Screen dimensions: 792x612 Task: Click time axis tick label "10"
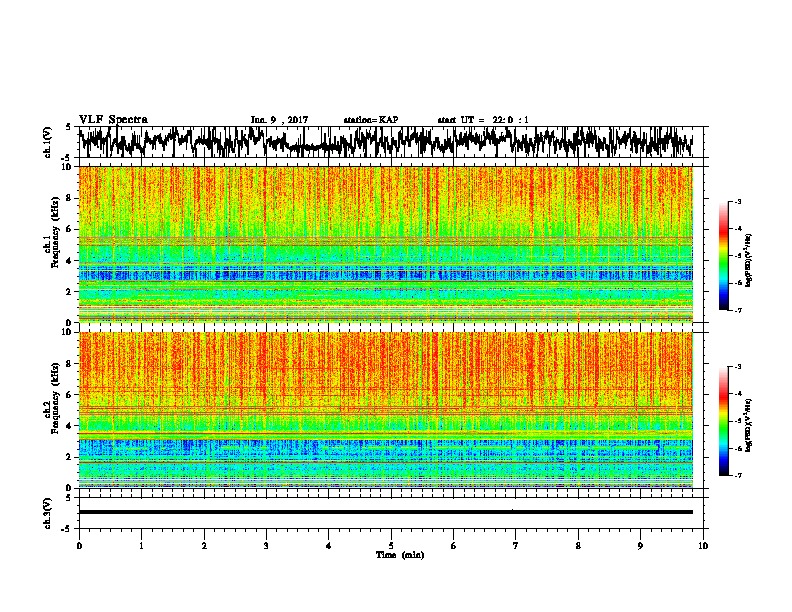(x=703, y=546)
